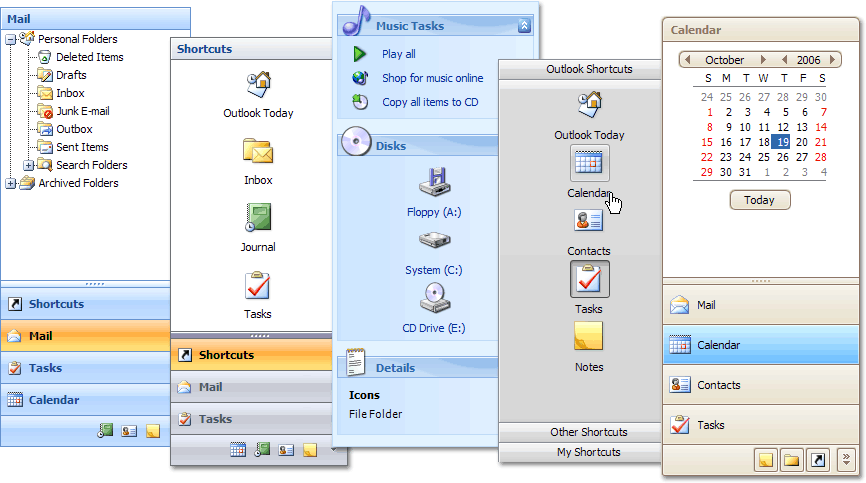Click the Shortcuts button in Calendar pane's bottom strip

(818, 460)
